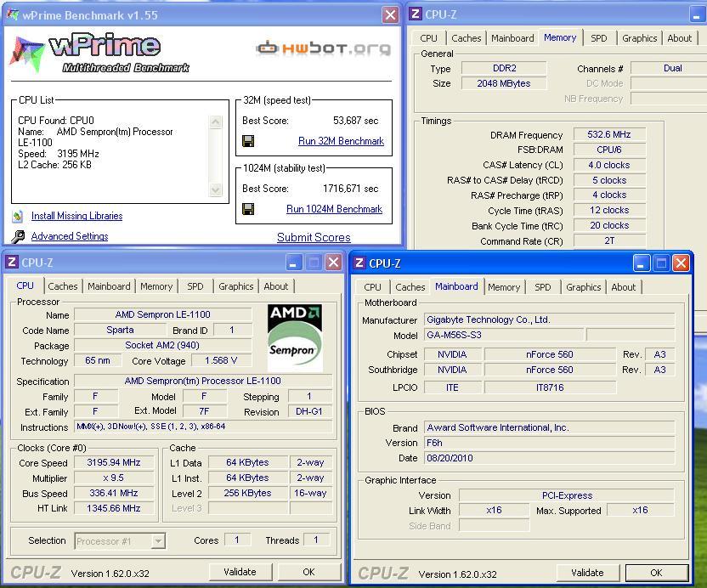Click HT Link value 1345.66 MHz
Screen dimensions: 707x588
[114, 508]
